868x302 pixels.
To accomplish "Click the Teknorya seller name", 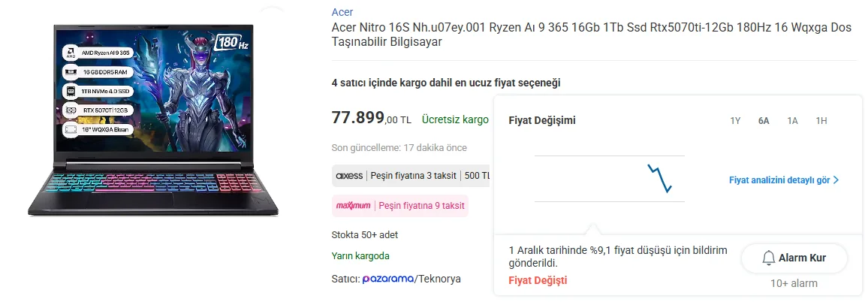I will [440, 279].
